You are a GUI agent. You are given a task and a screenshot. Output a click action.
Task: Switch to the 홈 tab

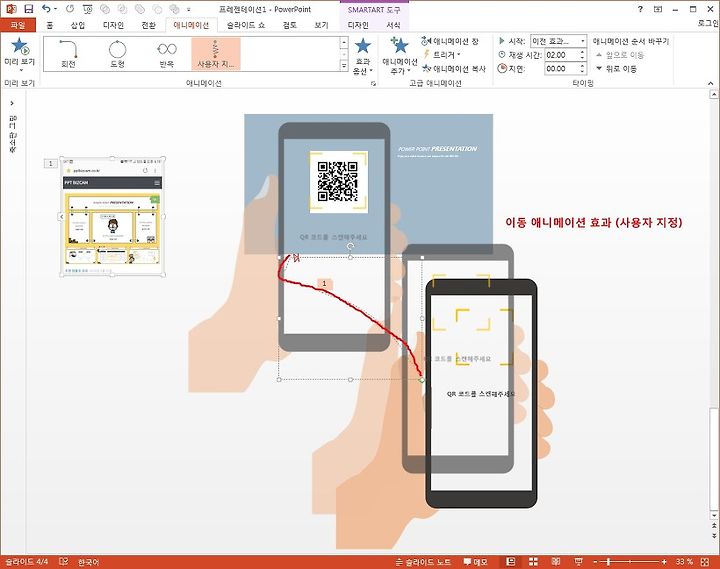pyautogui.click(x=50, y=25)
